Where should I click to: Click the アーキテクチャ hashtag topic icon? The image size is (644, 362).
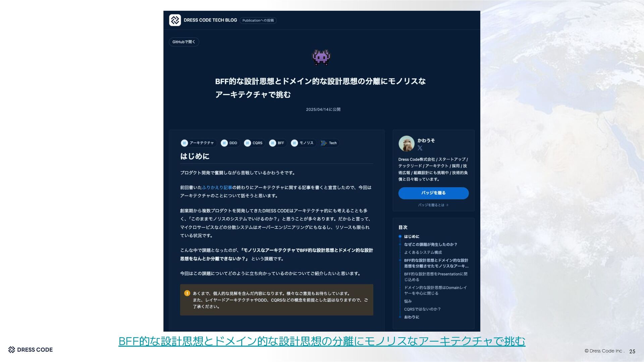[184, 143]
